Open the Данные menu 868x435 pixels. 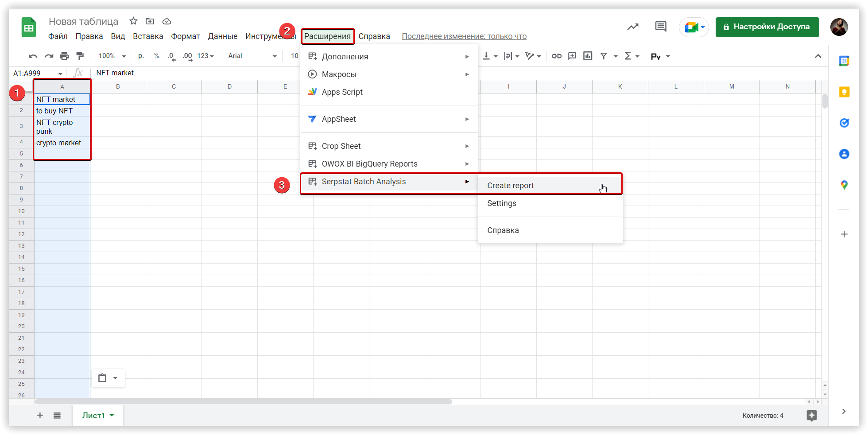[222, 36]
